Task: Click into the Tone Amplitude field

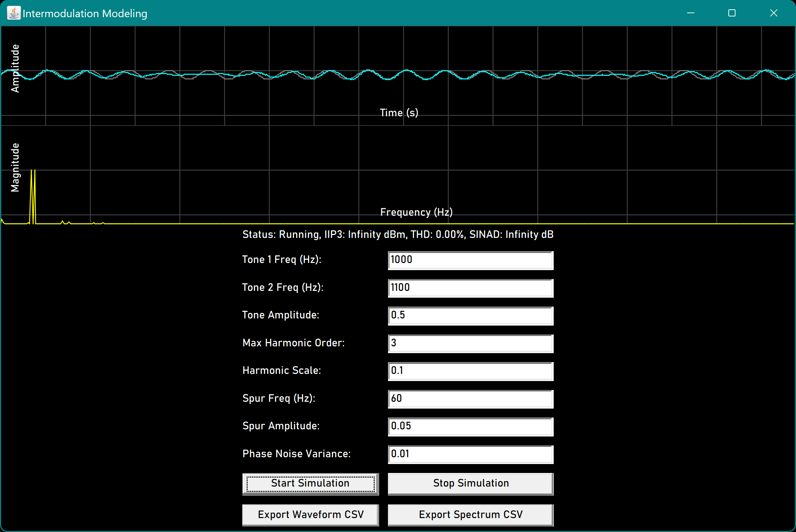Action: (x=470, y=316)
